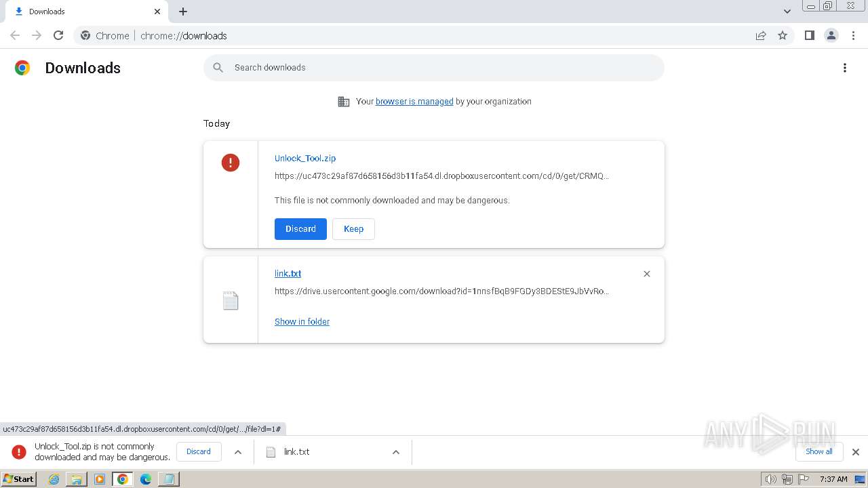Click the warning icon in the download shelf
Screen dimensions: 868x488
pyautogui.click(x=19, y=451)
